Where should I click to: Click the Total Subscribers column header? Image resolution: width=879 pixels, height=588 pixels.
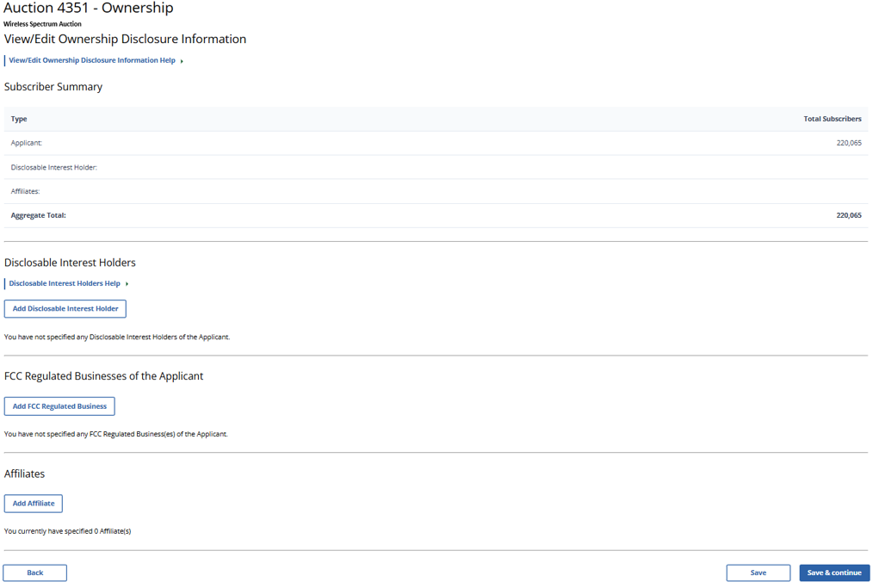tap(832, 119)
